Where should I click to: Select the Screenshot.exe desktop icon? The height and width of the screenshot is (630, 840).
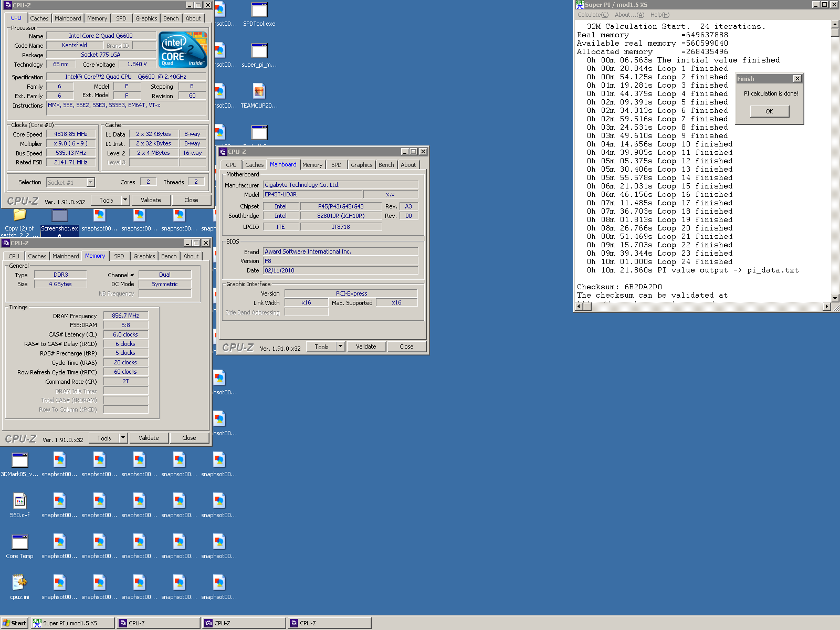(59, 222)
